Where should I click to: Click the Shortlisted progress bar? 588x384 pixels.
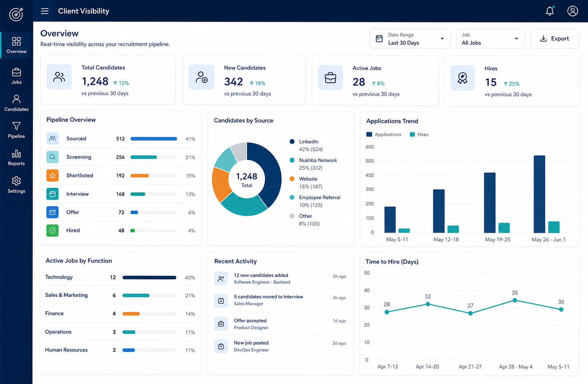(x=154, y=175)
